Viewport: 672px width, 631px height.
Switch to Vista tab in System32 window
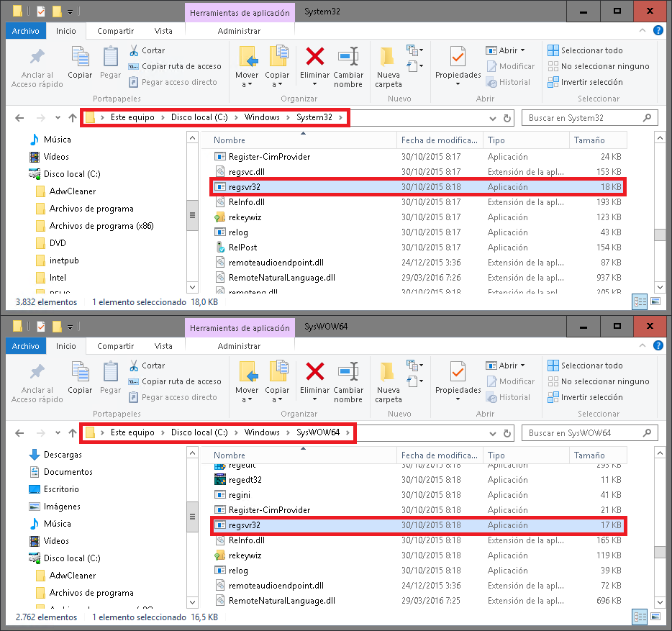[x=163, y=31]
